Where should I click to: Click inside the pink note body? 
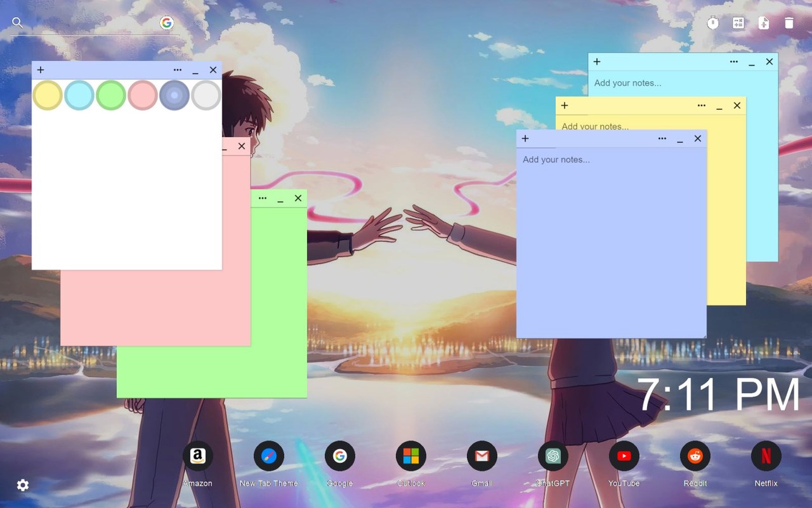point(155,307)
